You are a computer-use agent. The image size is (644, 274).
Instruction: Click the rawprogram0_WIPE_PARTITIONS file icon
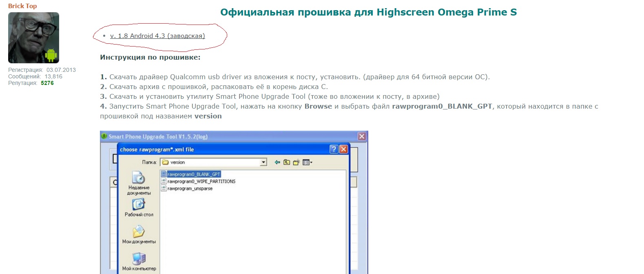(x=164, y=181)
